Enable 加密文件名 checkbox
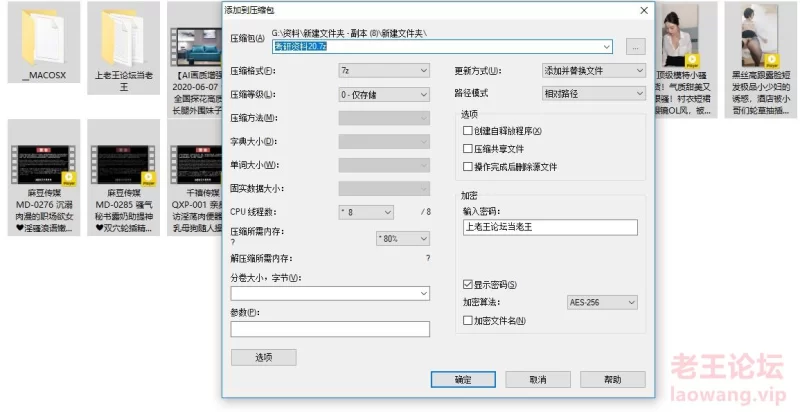The width and height of the screenshot is (800, 412). [x=467, y=320]
